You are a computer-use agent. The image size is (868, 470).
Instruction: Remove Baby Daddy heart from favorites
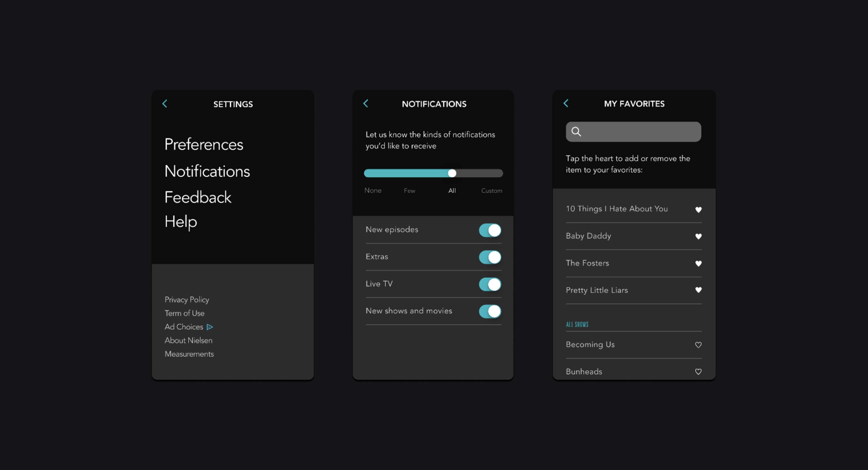point(698,236)
